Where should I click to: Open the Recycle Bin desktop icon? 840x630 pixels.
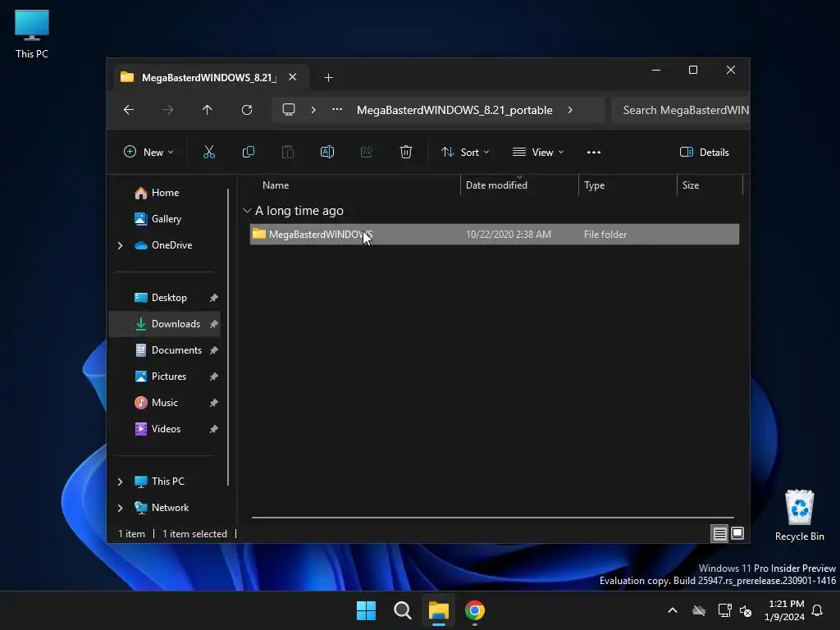(x=799, y=515)
